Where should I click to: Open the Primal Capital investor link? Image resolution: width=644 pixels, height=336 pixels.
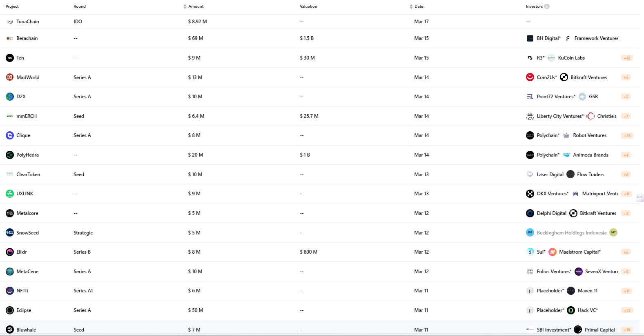599,330
